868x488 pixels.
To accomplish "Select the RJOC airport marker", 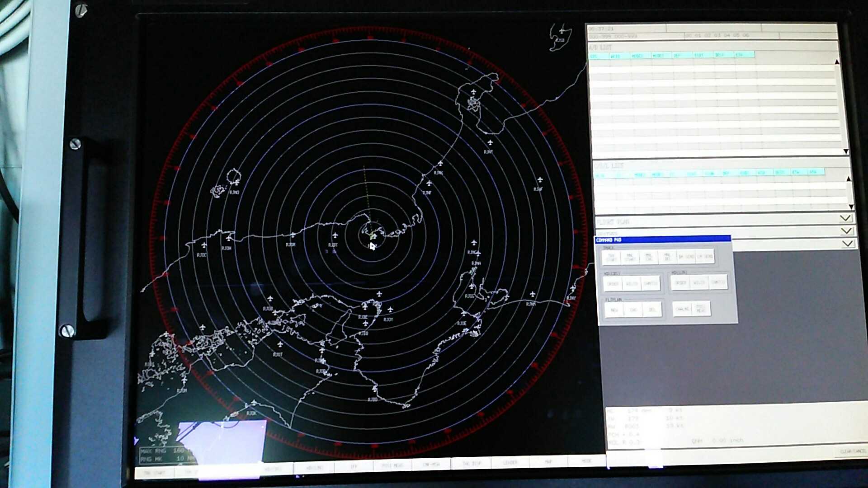I will pyautogui.click(x=204, y=245).
